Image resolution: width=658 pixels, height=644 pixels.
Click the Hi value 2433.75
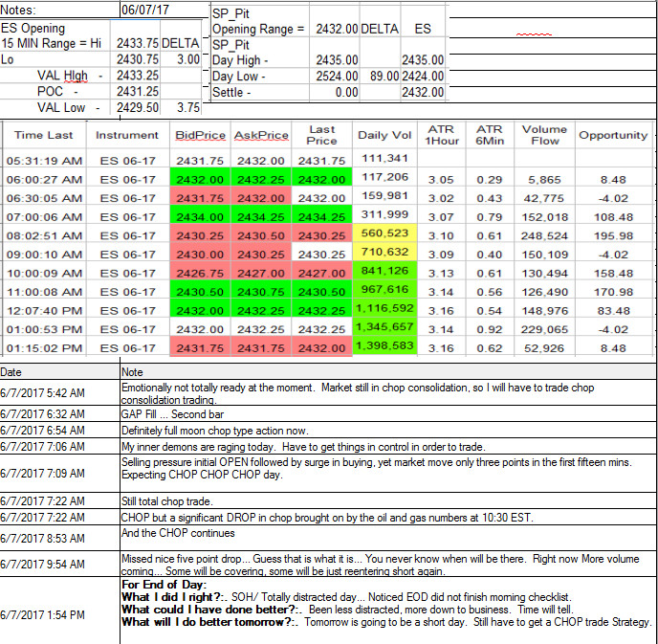pos(137,43)
